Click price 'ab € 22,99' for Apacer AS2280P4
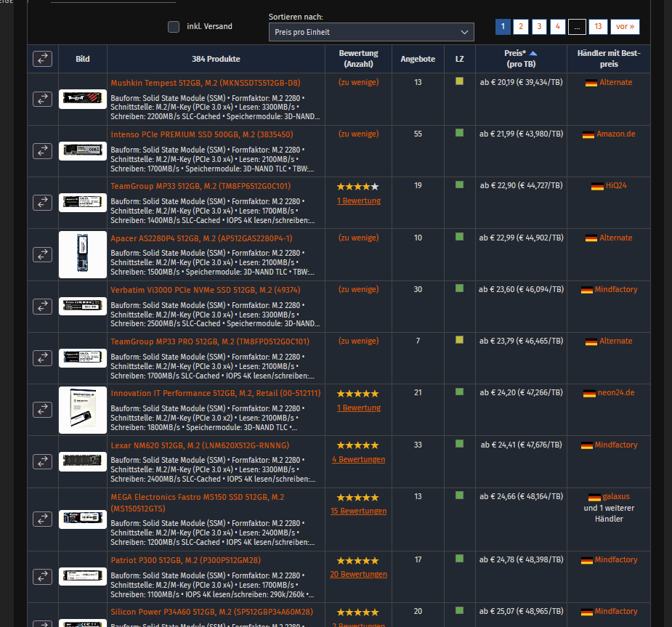The width and height of the screenshot is (672, 627). tap(497, 238)
